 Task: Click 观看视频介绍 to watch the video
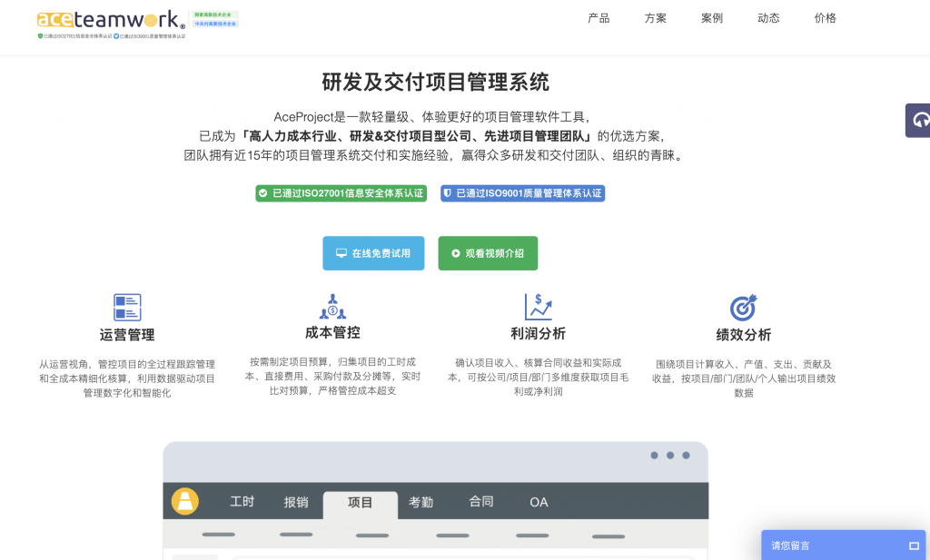click(488, 253)
